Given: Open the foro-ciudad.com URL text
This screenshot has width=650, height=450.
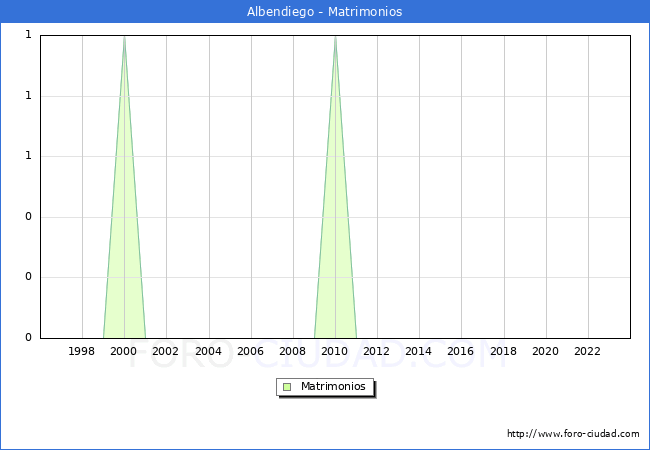Looking at the screenshot, I should [x=573, y=434].
